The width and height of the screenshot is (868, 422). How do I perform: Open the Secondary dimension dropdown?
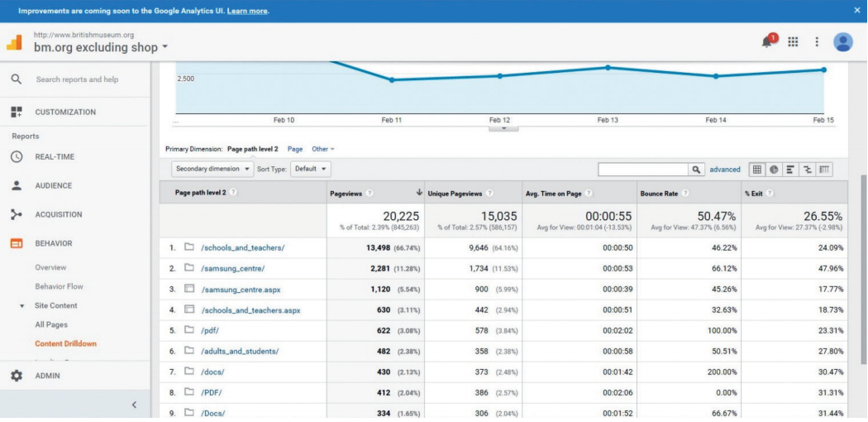coord(212,169)
